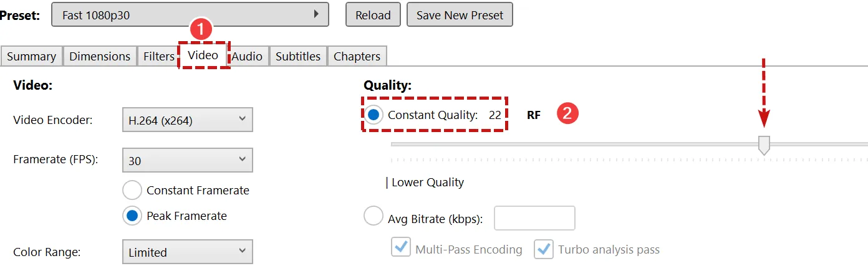Switch to the Video tab
Screen dimensions: 868x271
(x=203, y=55)
